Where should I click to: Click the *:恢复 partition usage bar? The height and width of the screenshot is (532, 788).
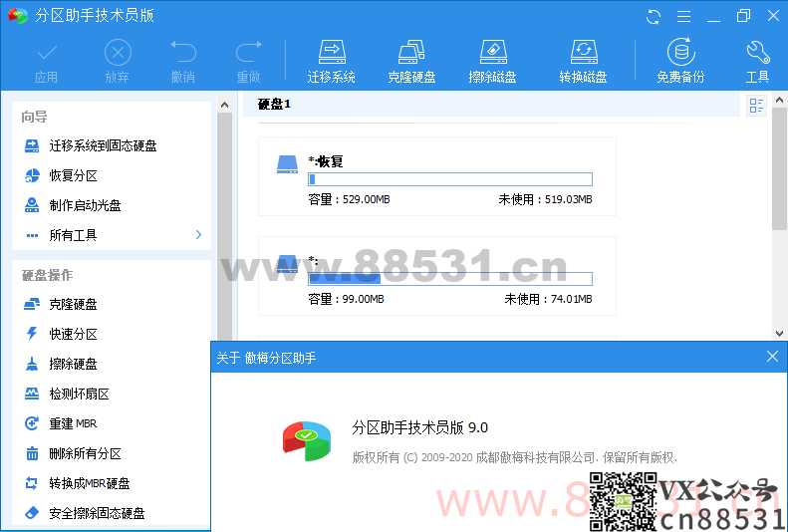[450, 179]
